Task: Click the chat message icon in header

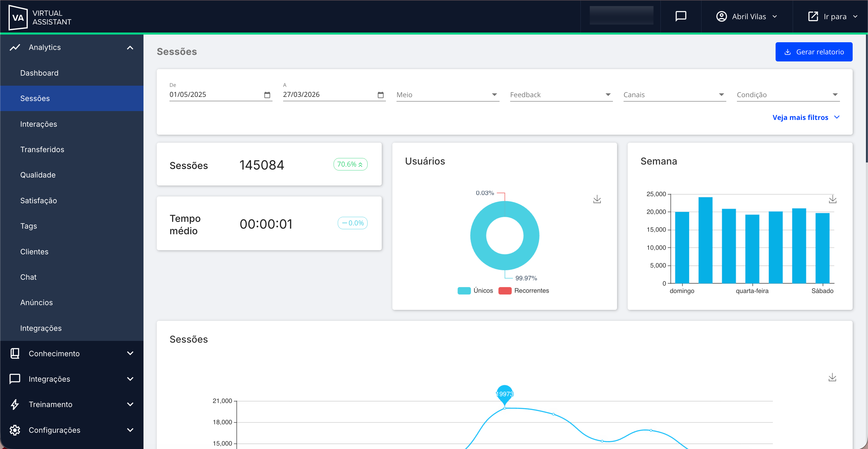Action: point(681,16)
